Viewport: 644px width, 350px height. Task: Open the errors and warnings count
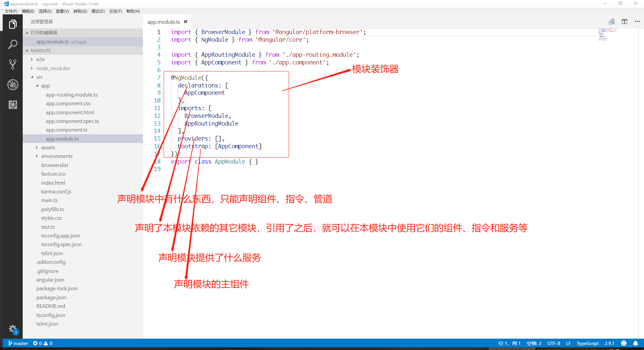click(42, 343)
